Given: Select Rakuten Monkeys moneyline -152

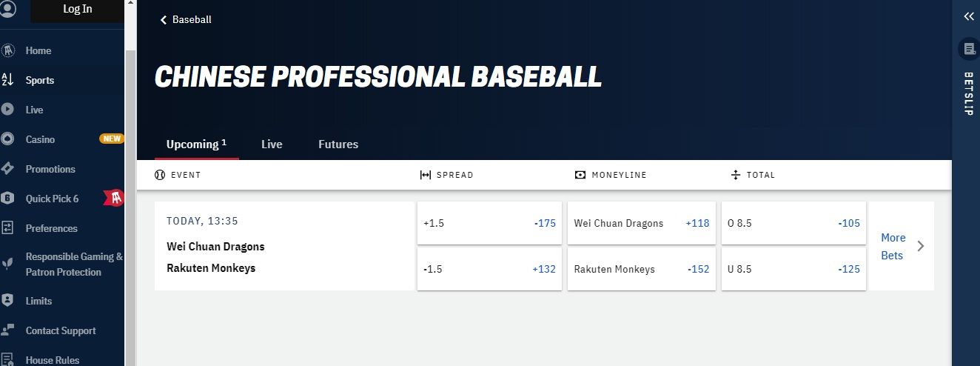Looking at the screenshot, I should [x=641, y=269].
